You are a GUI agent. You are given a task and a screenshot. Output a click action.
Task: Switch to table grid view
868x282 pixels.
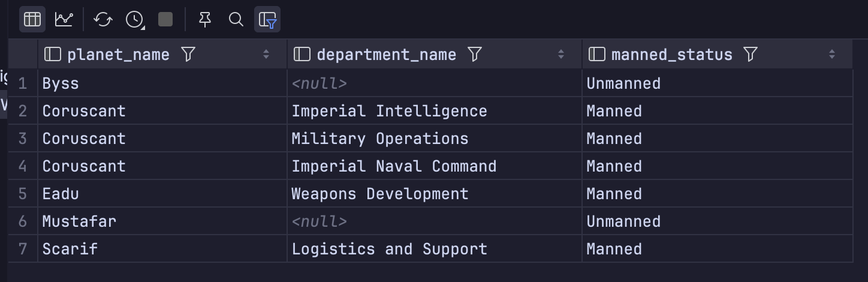32,19
